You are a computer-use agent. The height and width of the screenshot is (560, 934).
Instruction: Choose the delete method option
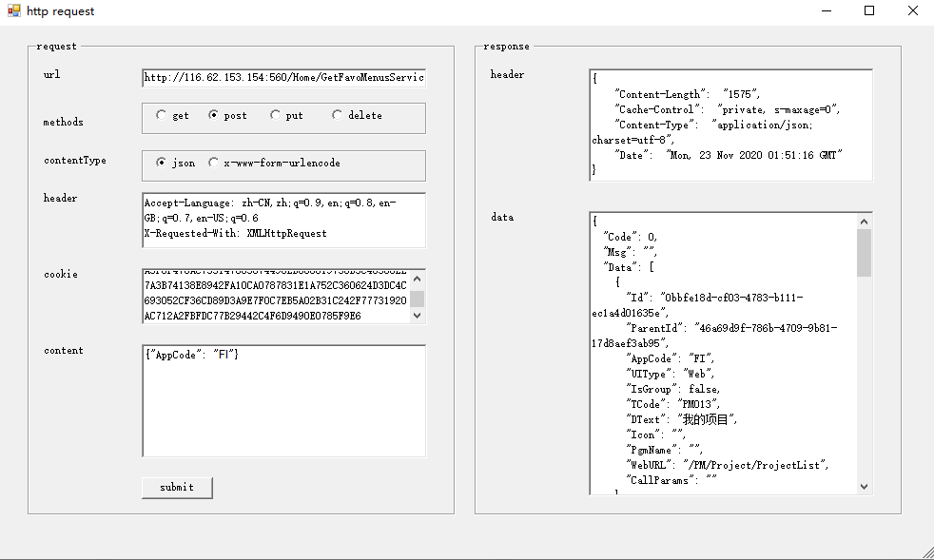pyautogui.click(x=338, y=115)
